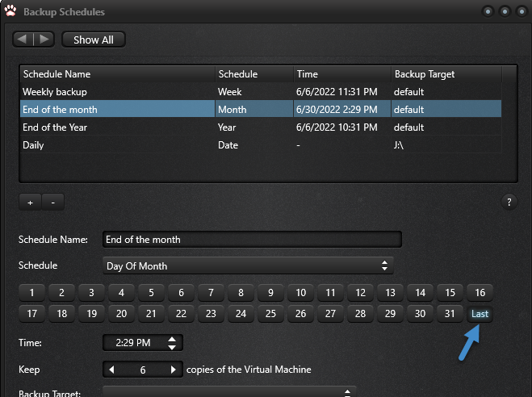Sort by Backup Target column header
This screenshot has width=532, height=397.
click(446, 74)
